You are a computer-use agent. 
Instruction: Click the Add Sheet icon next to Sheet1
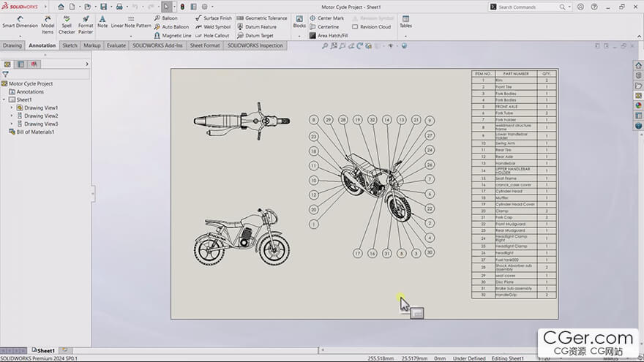pyautogui.click(x=65, y=350)
